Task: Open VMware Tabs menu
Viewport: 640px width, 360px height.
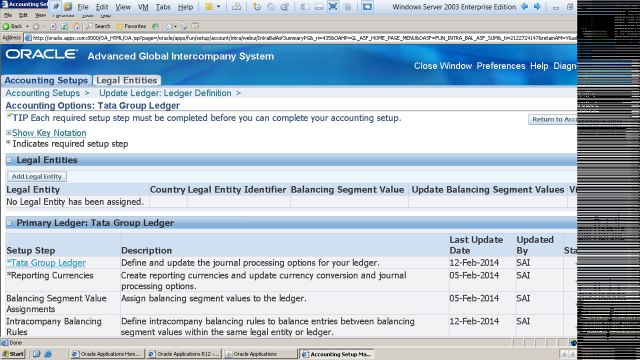Action: (163, 7)
